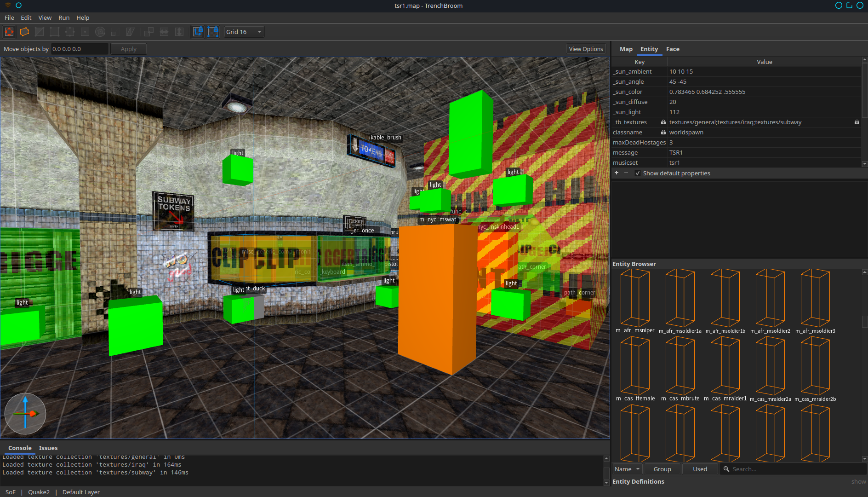Add a new property with plus icon
Screen dimensions: 868x497
[617, 173]
